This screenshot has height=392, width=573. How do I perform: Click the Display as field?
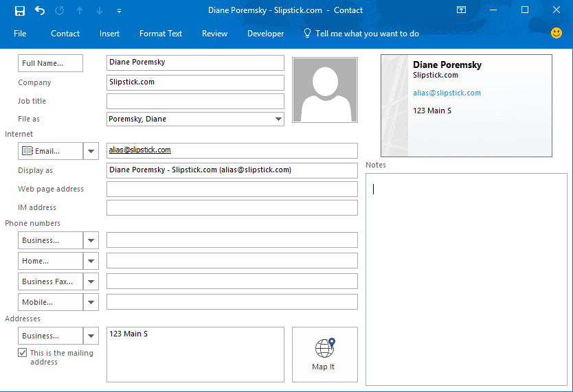tap(232, 170)
